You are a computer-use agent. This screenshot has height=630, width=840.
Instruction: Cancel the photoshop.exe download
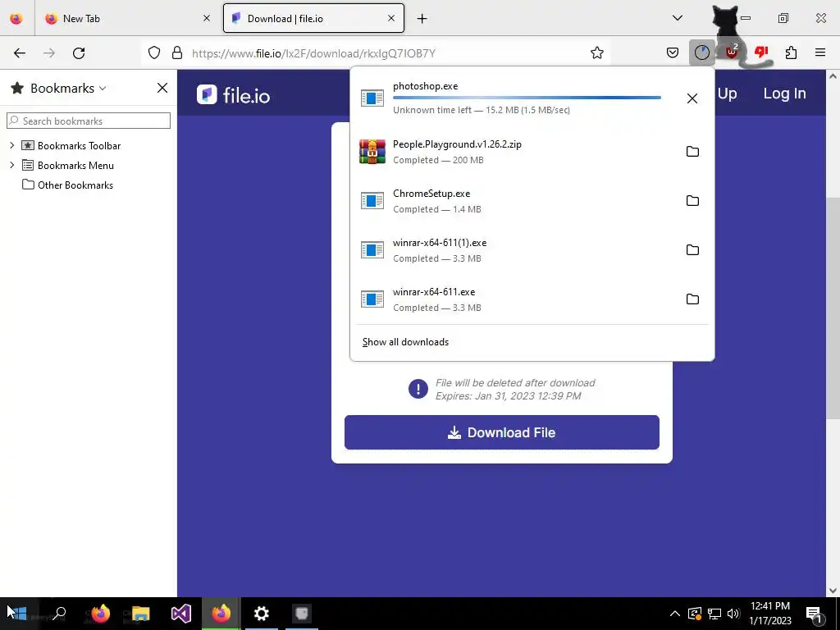[x=692, y=98]
